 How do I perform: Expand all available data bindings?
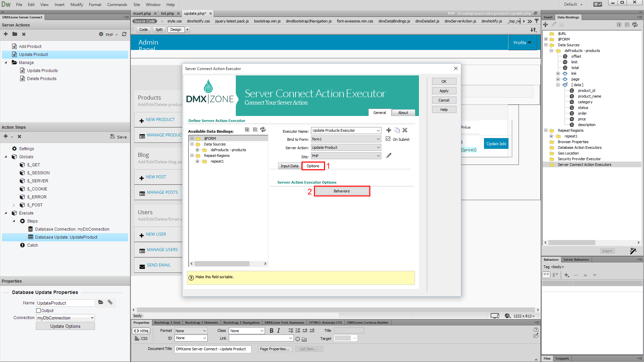pos(247,130)
